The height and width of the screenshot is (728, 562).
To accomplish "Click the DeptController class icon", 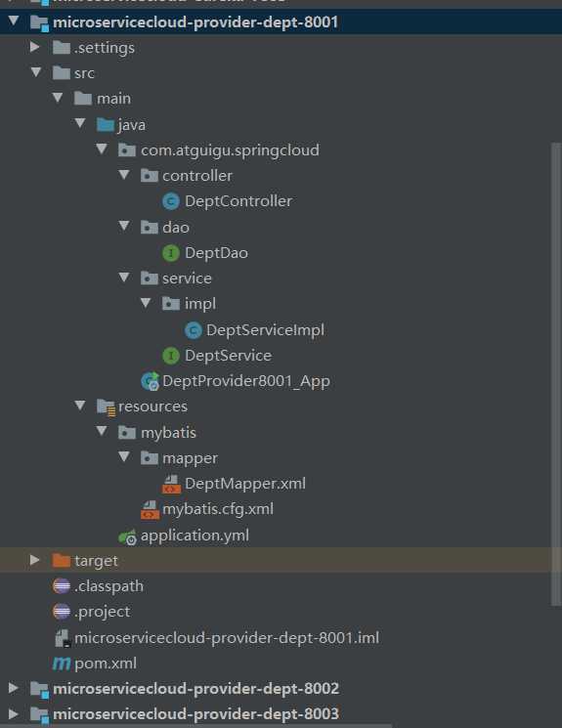I will pos(171,201).
